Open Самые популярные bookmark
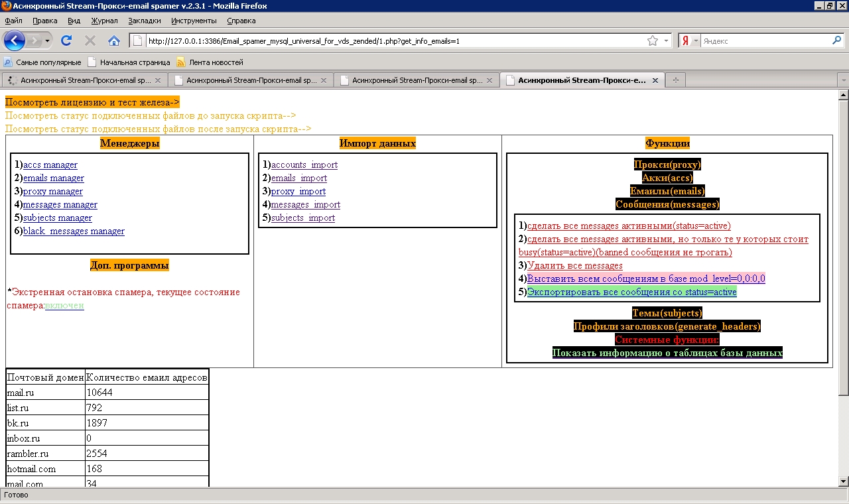The image size is (849, 504). [x=42, y=62]
